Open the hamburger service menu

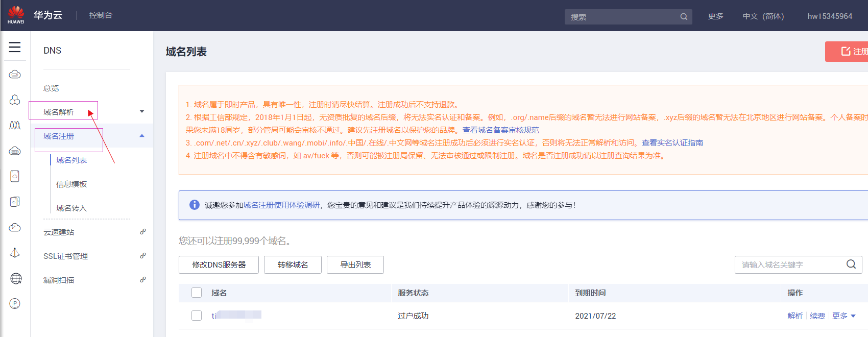[15, 47]
